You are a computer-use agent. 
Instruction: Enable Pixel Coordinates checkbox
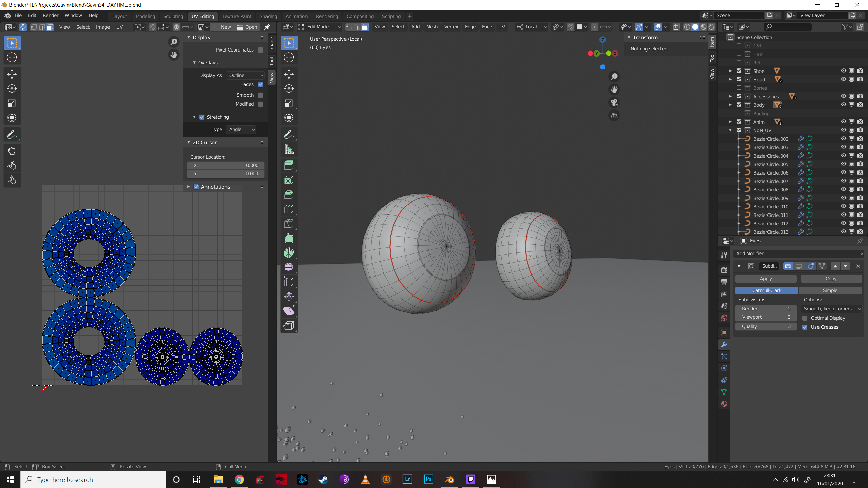click(260, 50)
